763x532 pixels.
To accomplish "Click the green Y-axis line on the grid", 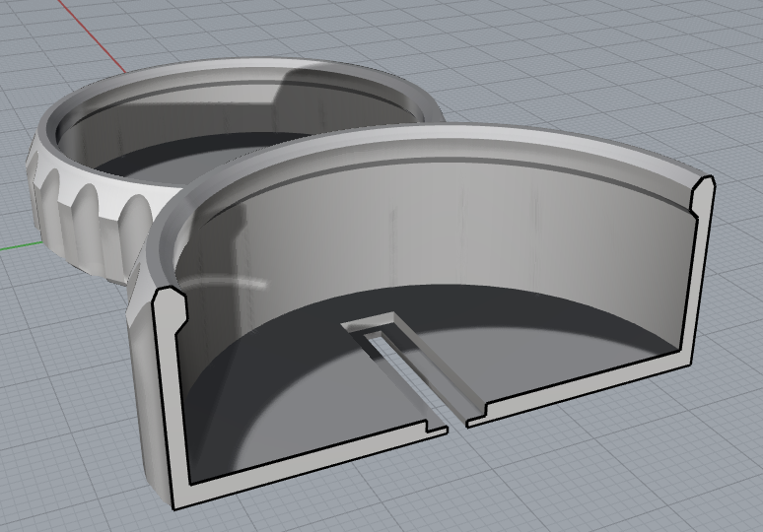I will tap(20, 245).
